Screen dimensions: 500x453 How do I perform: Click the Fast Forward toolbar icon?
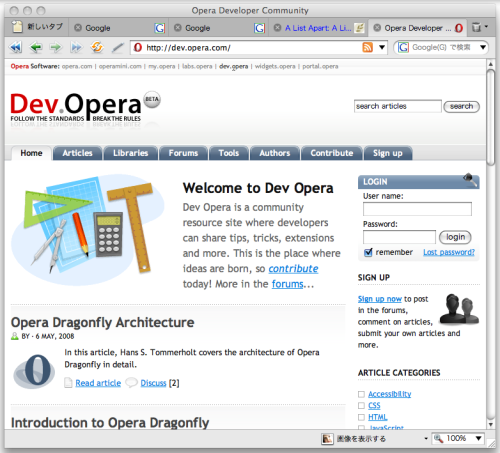tap(76, 48)
